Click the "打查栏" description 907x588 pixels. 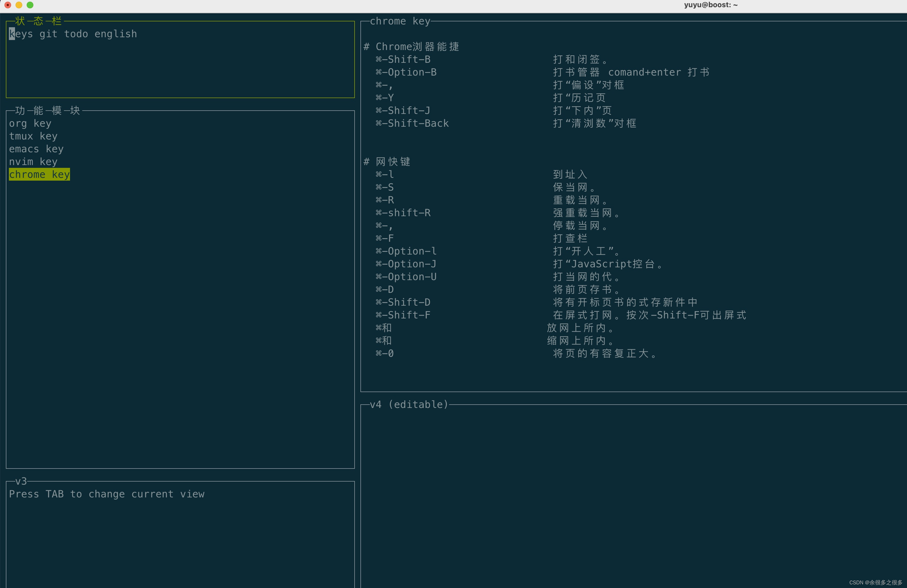tap(570, 238)
